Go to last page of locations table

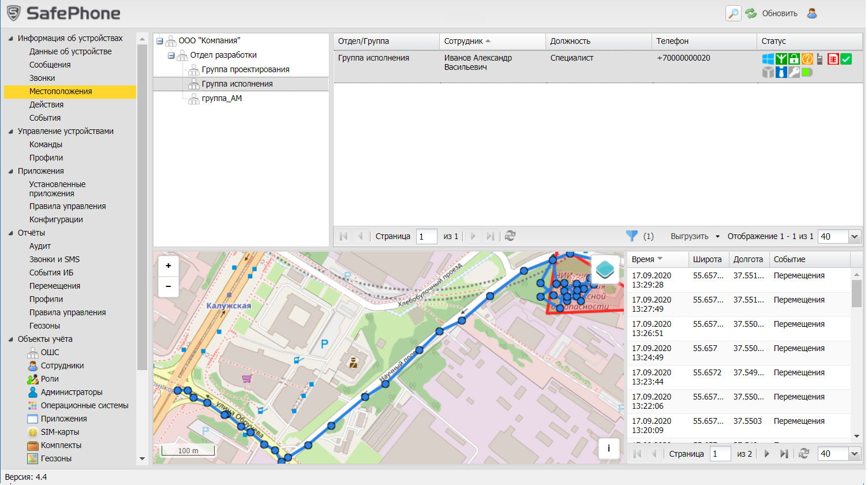784,454
